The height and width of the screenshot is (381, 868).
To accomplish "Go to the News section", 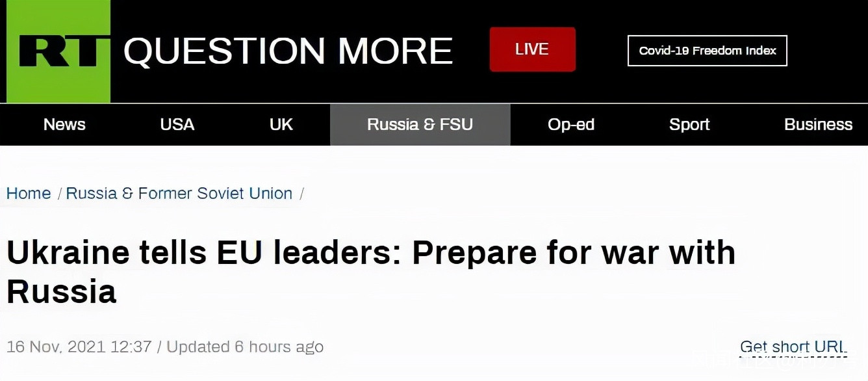I will 64,124.
